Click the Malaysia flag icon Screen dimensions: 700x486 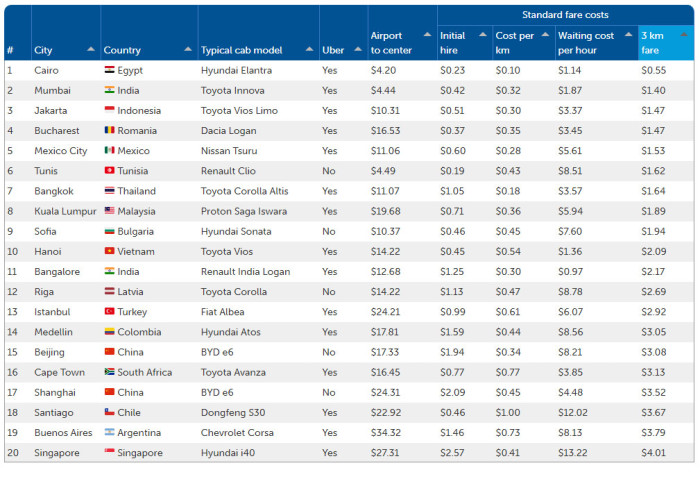[x=109, y=211]
